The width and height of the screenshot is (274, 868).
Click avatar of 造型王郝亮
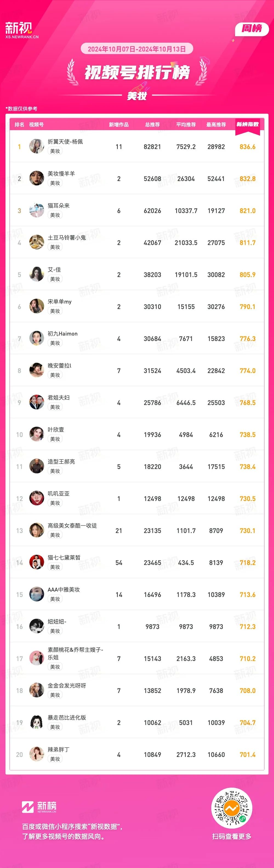tap(36, 466)
